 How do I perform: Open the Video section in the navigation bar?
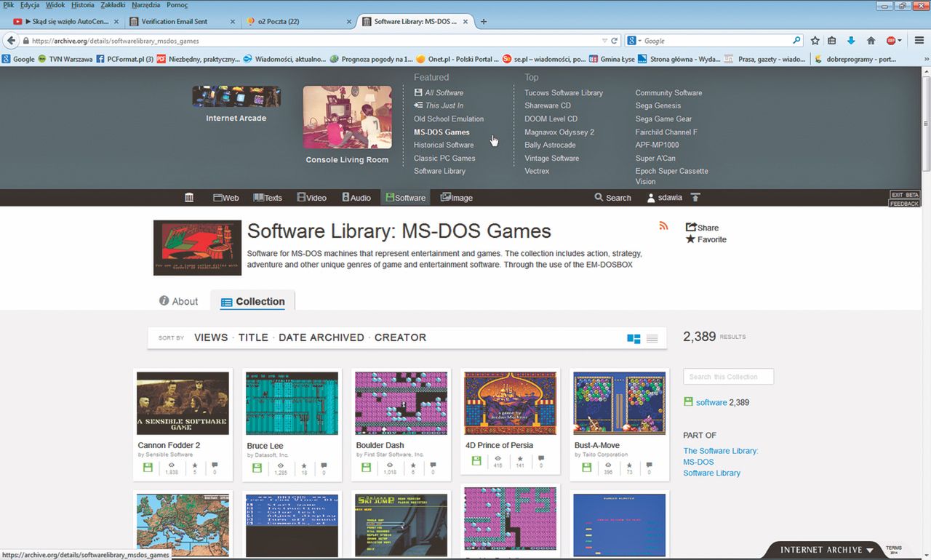click(311, 197)
